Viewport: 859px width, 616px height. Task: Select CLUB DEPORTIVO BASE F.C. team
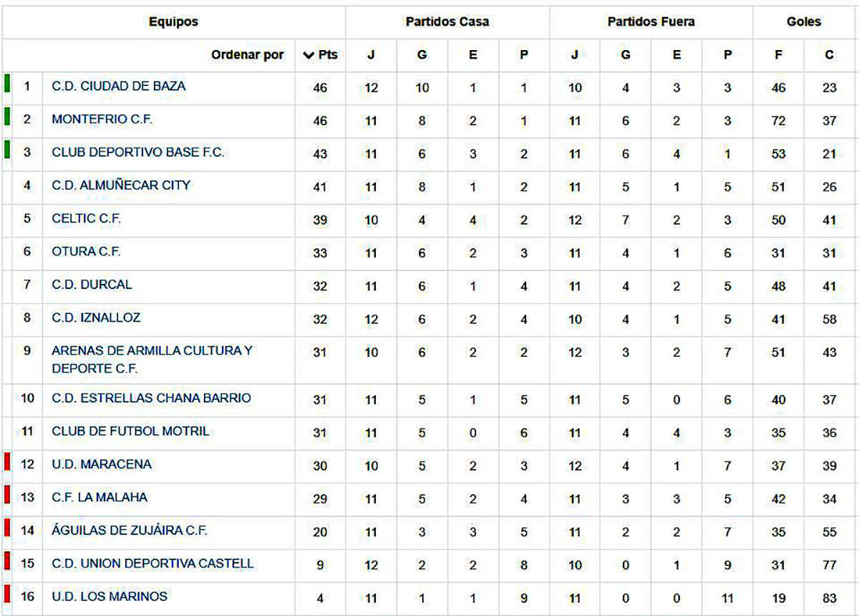click(x=137, y=152)
